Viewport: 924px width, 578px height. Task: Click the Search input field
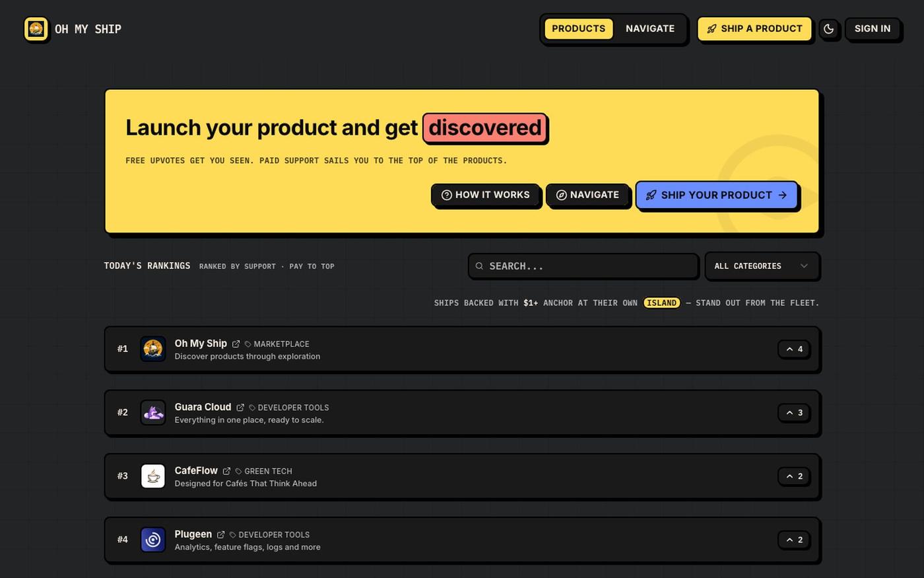tap(583, 266)
